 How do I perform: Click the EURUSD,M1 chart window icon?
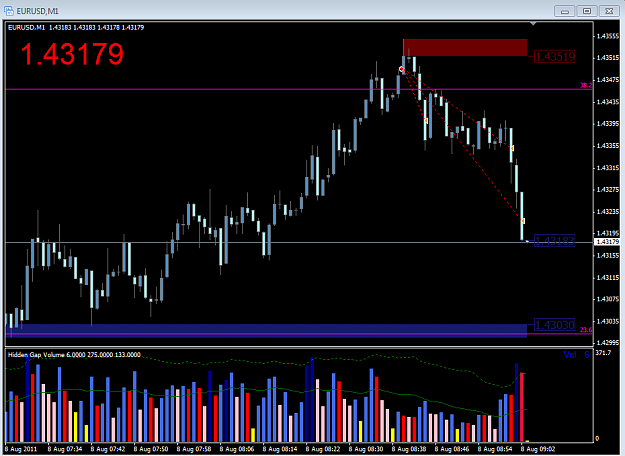point(9,11)
